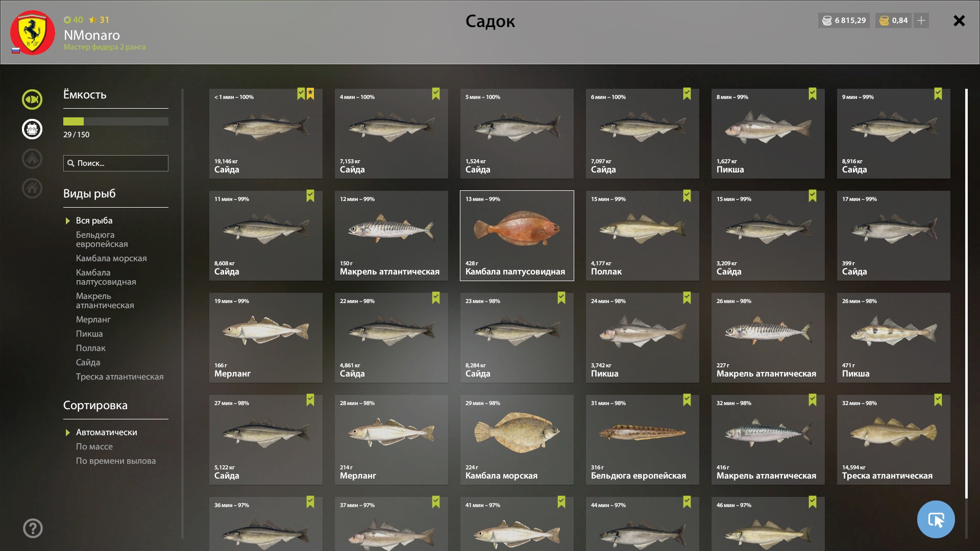Image resolution: width=980 pixels, height=551 pixels.
Task: Click the plus icon to add gold
Action: (921, 20)
